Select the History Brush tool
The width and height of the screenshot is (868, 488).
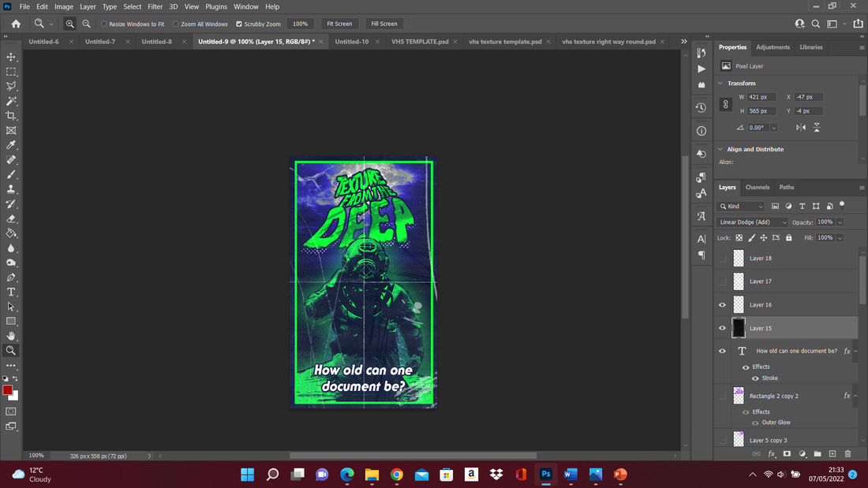pos(11,203)
